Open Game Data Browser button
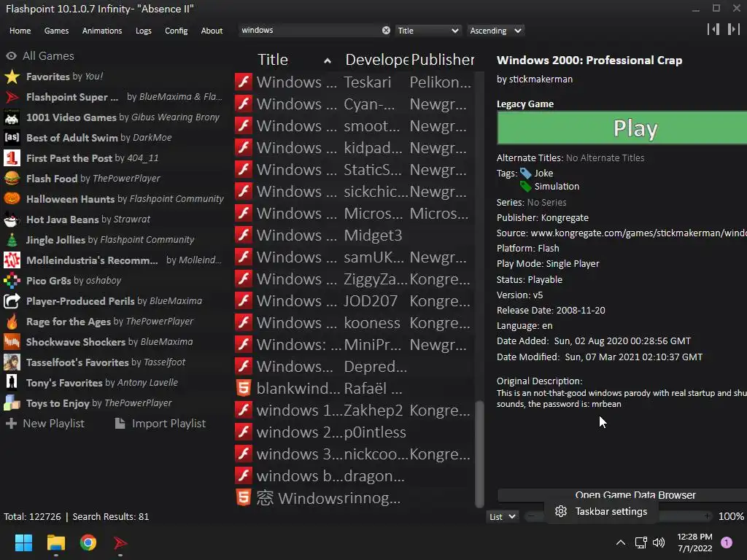The image size is (747, 560). [622, 495]
